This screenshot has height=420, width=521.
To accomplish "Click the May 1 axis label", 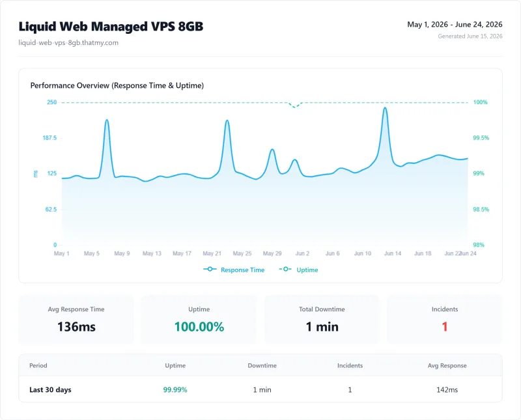I will click(x=61, y=253).
